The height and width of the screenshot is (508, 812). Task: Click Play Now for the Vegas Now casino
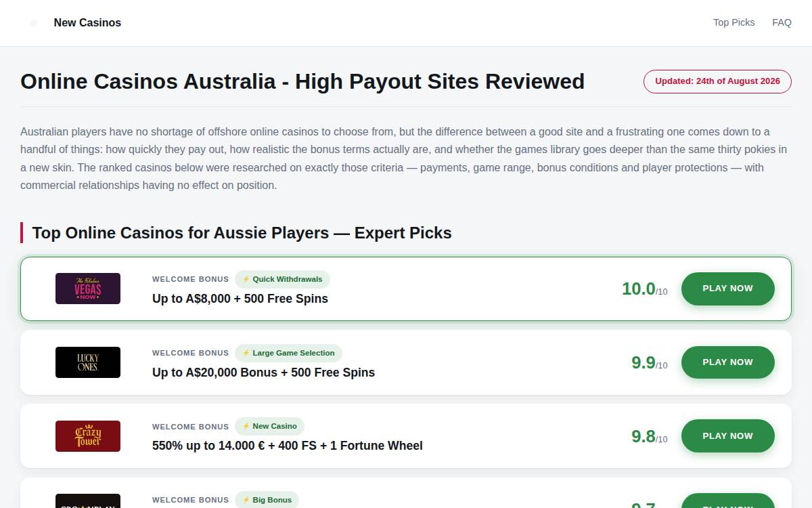[727, 289]
